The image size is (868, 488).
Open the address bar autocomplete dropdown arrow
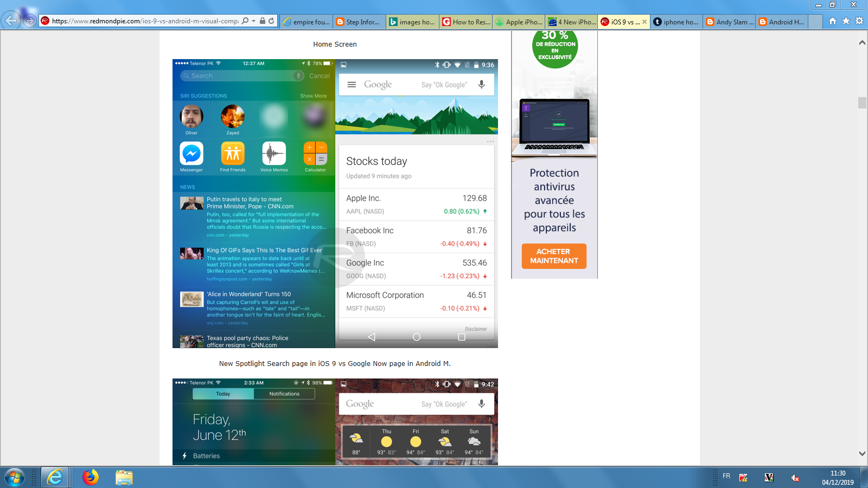[x=253, y=21]
